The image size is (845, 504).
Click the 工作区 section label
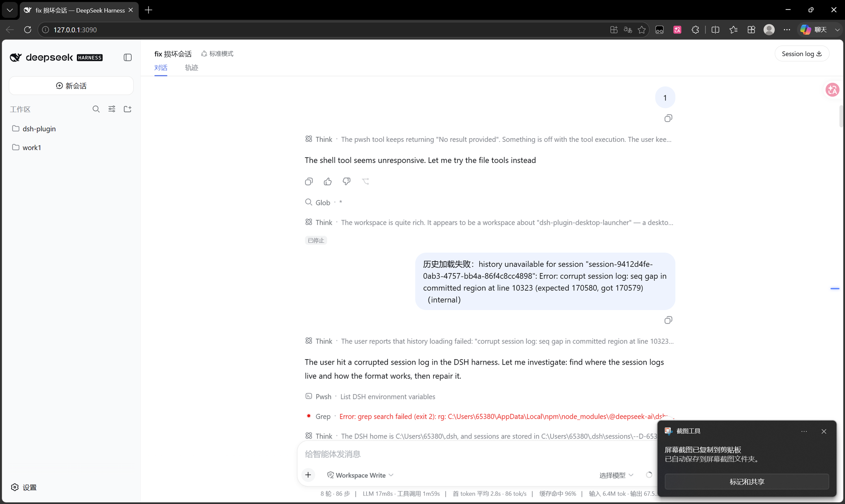(20, 109)
